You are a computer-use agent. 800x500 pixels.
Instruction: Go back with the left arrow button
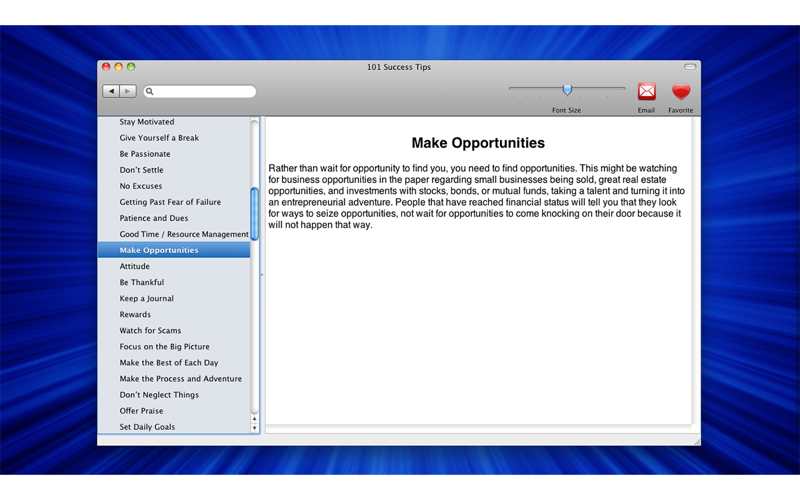pyautogui.click(x=111, y=91)
